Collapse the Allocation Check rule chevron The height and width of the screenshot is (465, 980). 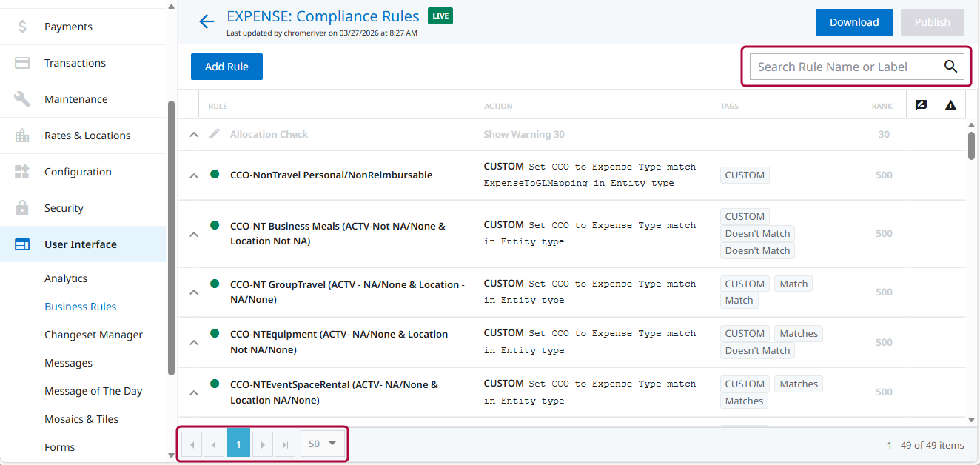[193, 134]
